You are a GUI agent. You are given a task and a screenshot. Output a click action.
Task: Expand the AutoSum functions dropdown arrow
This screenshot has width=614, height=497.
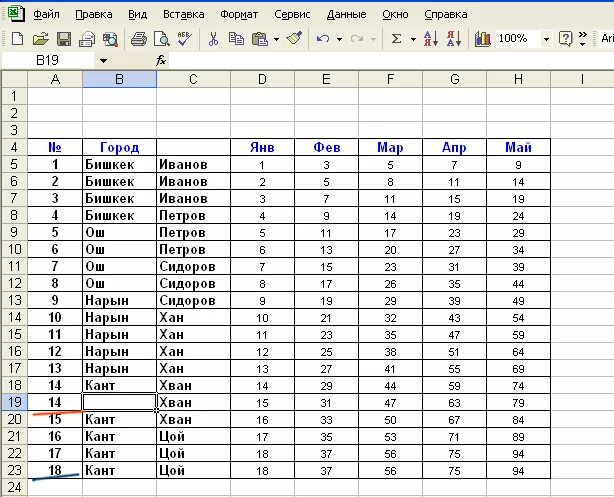point(413,39)
